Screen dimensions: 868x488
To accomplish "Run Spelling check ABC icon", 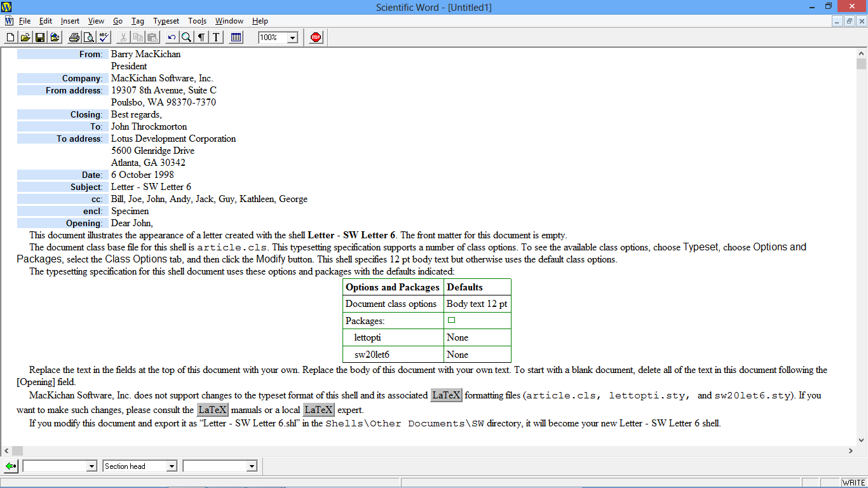I will pyautogui.click(x=104, y=37).
